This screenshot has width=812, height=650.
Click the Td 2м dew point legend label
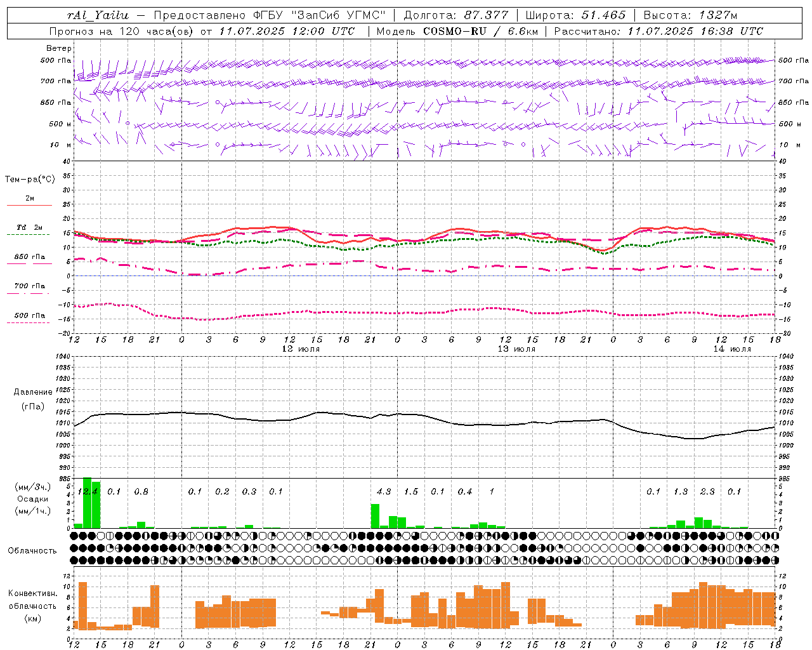coord(30,227)
